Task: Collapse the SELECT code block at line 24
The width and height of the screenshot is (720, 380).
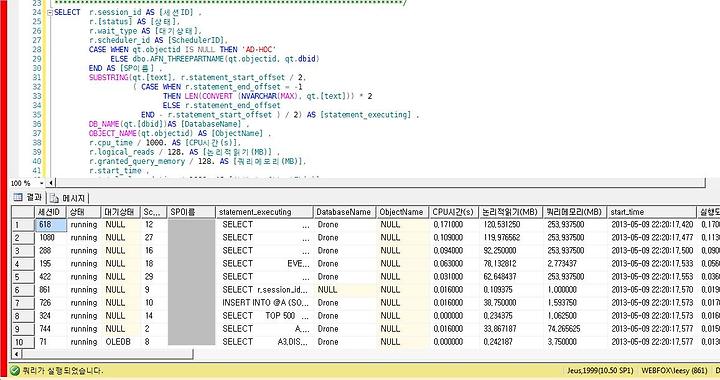Action: click(x=50, y=12)
